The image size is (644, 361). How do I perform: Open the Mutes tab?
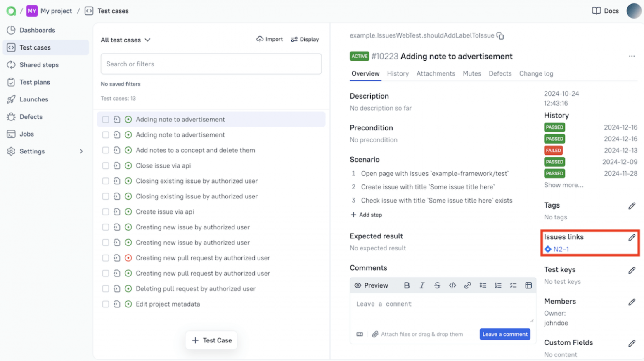[472, 73]
